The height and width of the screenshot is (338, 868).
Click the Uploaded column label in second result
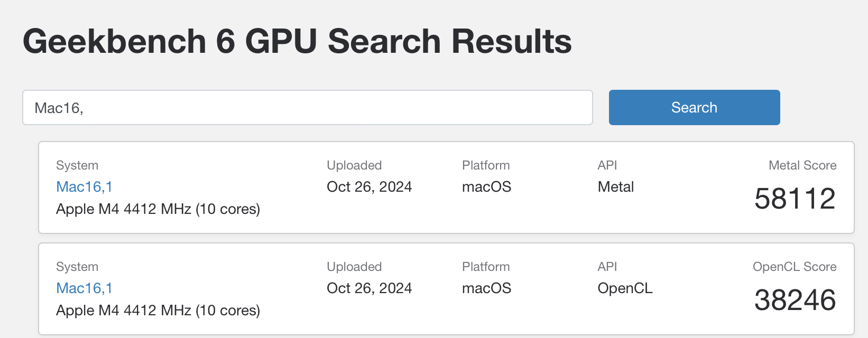[354, 266]
